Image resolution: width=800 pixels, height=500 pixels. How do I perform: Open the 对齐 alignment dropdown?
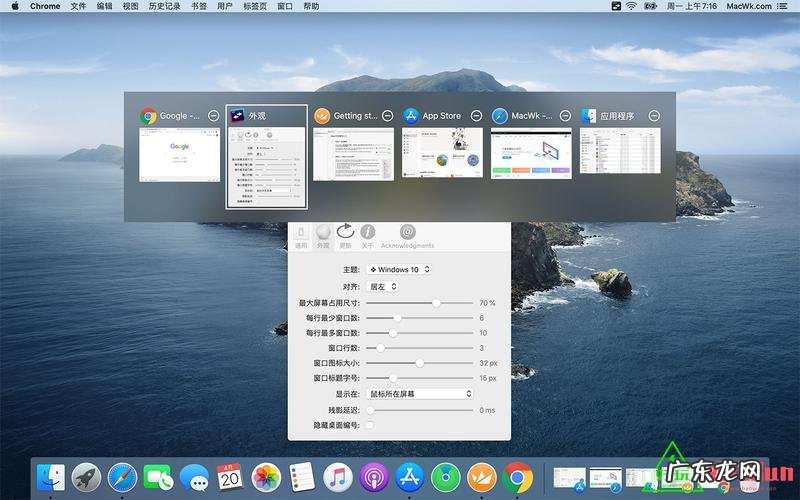[383, 286]
